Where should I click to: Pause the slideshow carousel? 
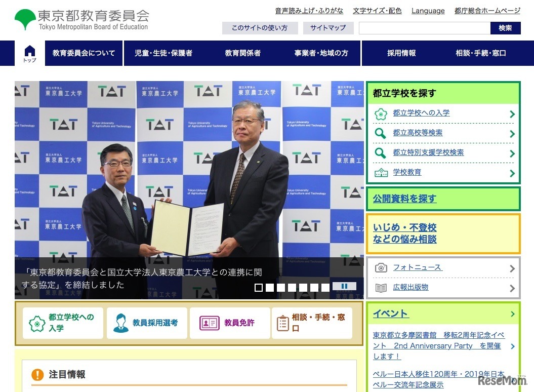(x=344, y=286)
